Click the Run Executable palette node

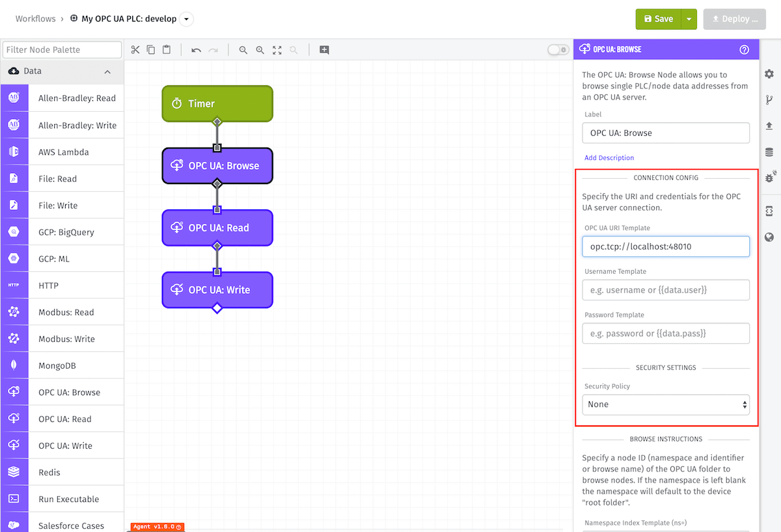62,499
